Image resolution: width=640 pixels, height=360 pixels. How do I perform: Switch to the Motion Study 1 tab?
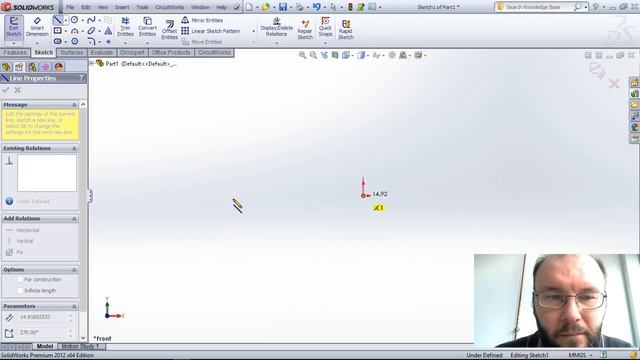(x=80, y=346)
